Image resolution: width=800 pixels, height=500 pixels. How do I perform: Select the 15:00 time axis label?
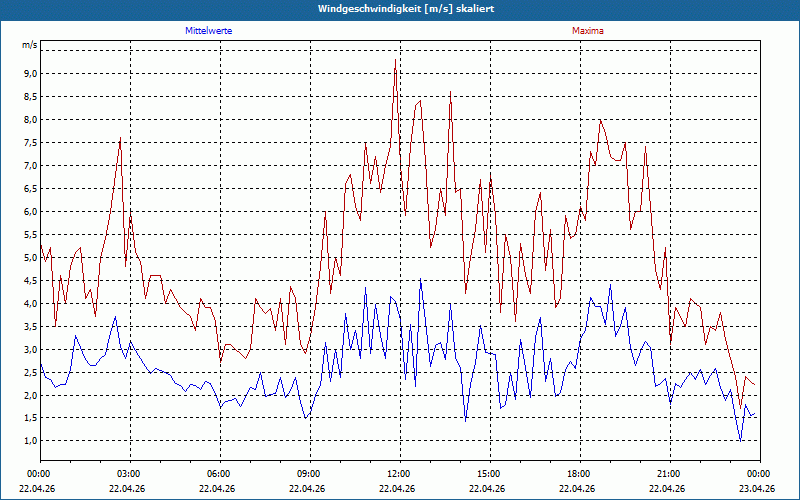pos(490,474)
